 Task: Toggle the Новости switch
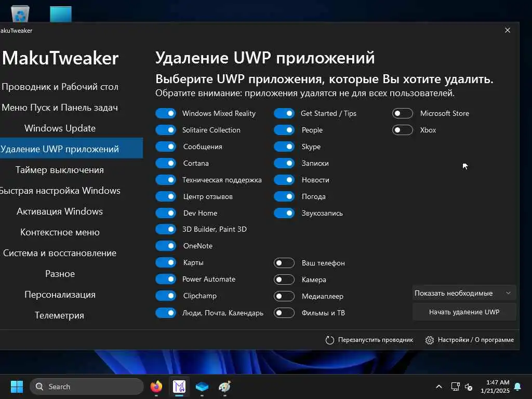tap(284, 180)
